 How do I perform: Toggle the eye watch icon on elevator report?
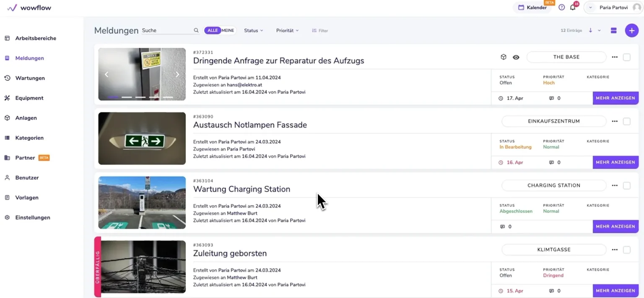pos(516,57)
